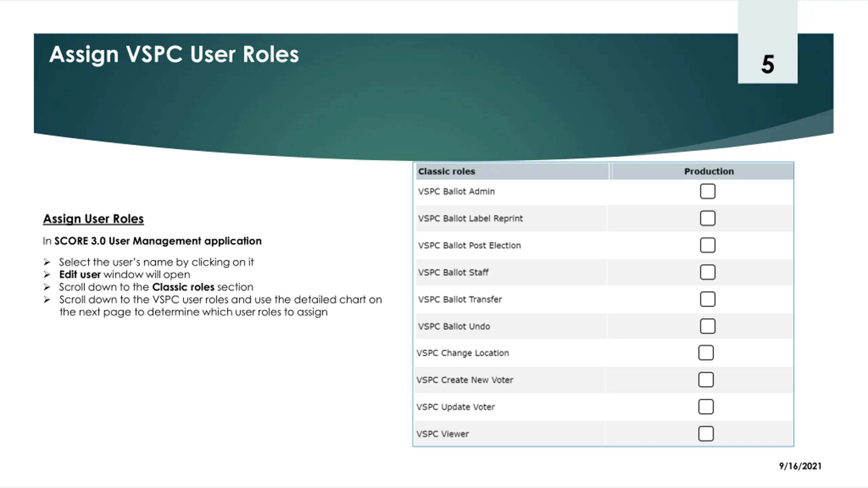This screenshot has width=868, height=488.
Task: Tick VSPC Create New Voter checkbox
Action: [706, 380]
